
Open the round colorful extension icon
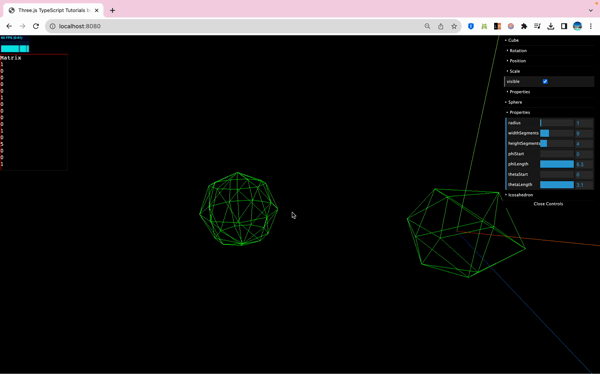511,26
